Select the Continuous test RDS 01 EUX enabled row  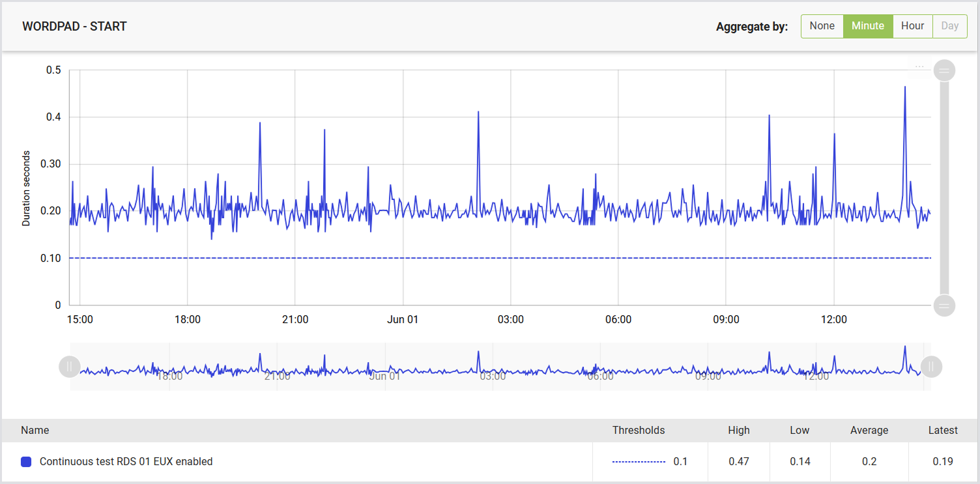pyautogui.click(x=490, y=462)
